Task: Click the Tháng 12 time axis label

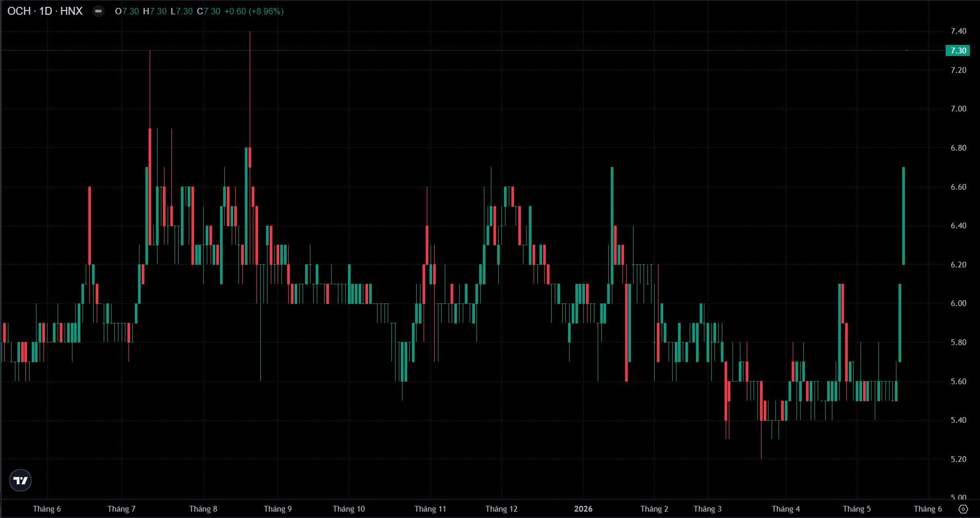Action: pyautogui.click(x=501, y=509)
